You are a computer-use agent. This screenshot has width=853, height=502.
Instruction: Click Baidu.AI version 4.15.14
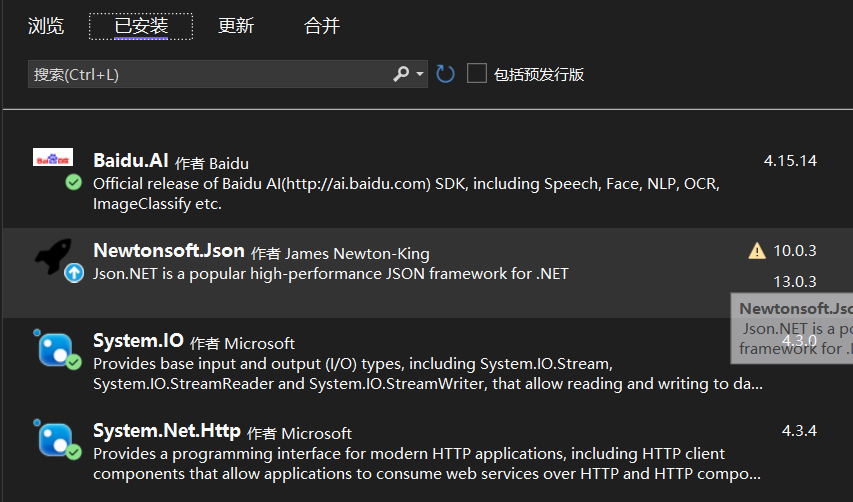[x=790, y=160]
